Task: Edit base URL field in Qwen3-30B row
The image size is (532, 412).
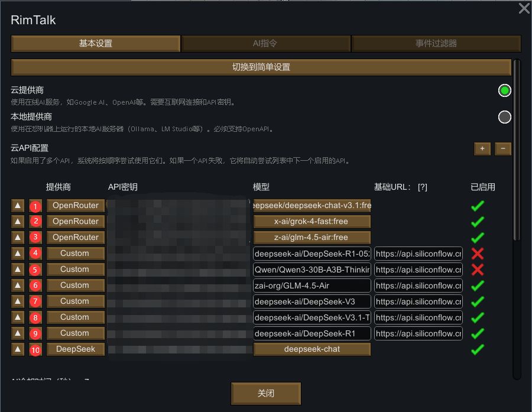Action: point(419,270)
